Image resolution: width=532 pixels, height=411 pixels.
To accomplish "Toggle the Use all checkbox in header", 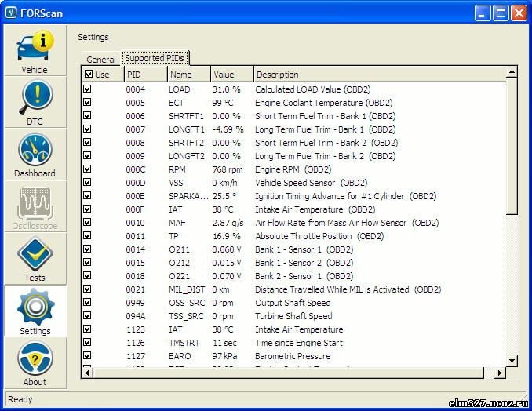I will (89, 74).
